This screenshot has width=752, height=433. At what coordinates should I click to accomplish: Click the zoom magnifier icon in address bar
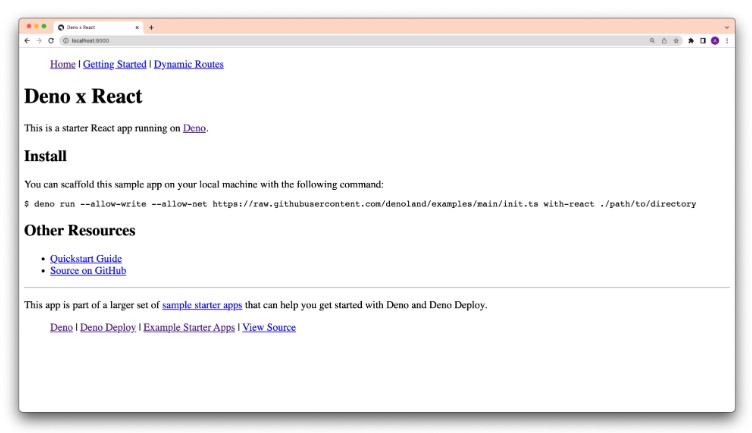point(652,41)
